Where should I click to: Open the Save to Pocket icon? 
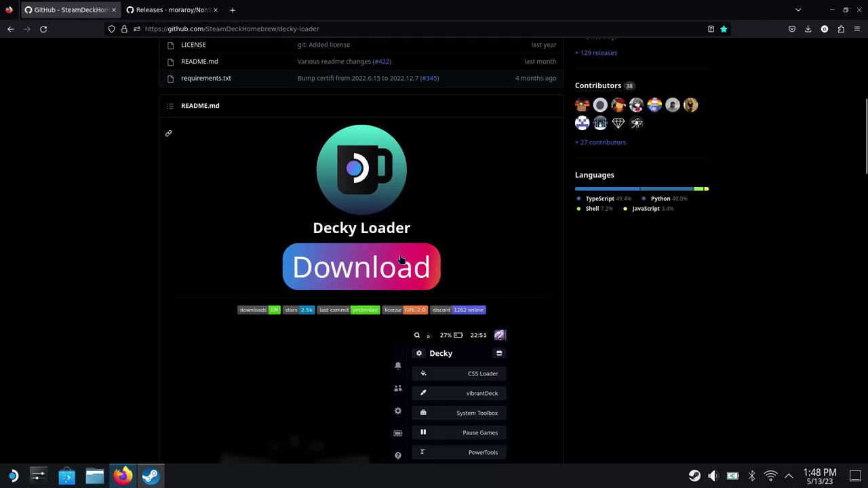coord(792,29)
